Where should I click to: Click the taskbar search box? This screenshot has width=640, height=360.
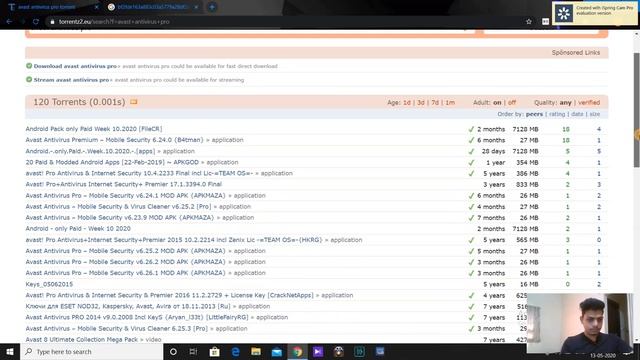tap(92, 351)
